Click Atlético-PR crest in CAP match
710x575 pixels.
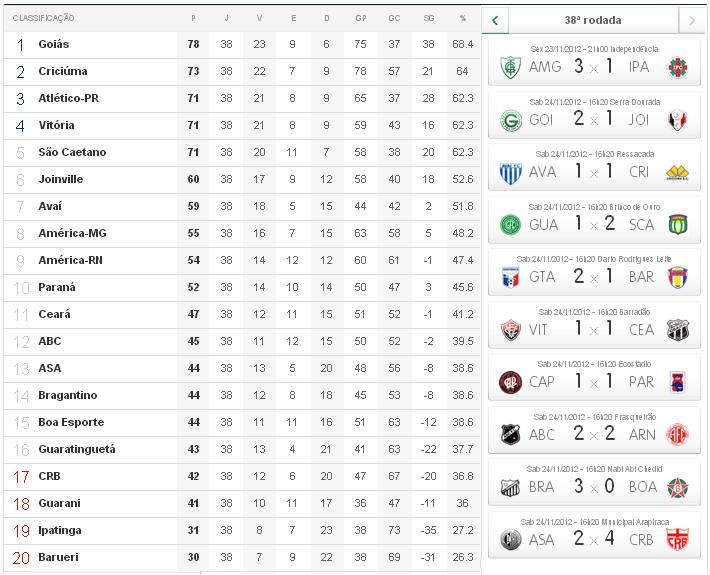click(x=511, y=382)
